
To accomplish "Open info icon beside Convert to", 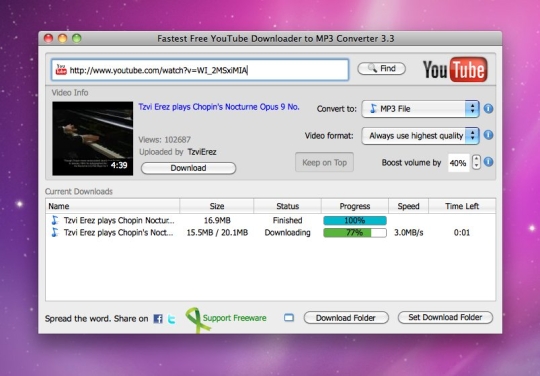I will click(488, 109).
